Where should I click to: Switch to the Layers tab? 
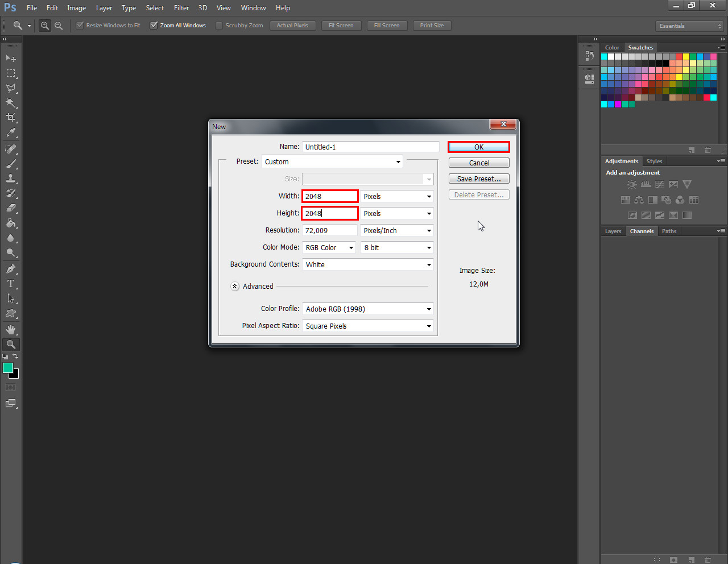click(x=613, y=231)
